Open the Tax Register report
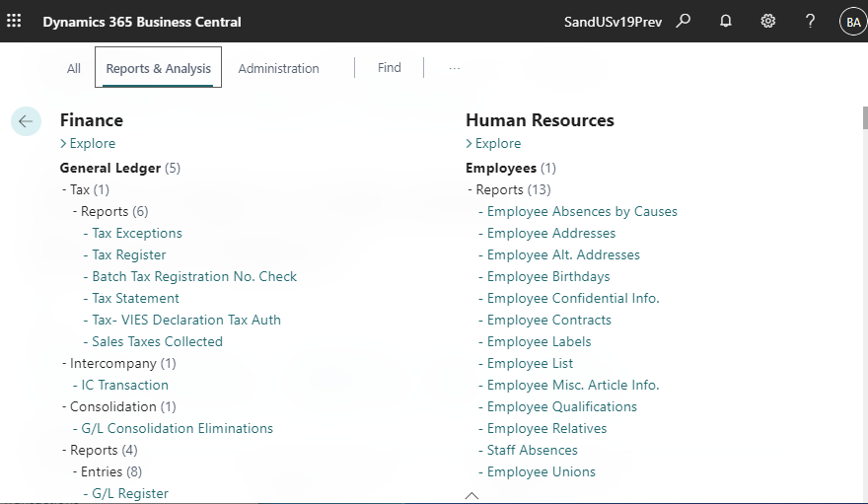 click(x=129, y=255)
